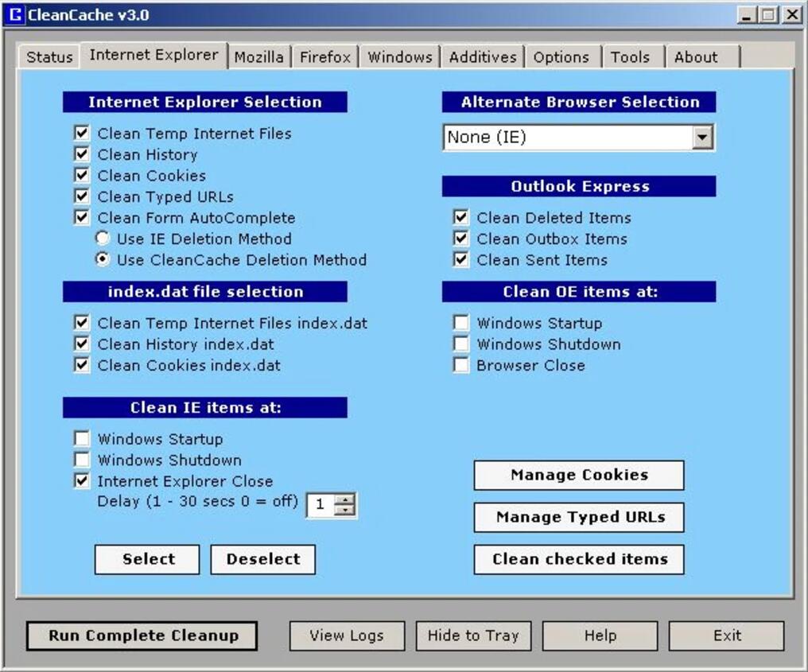Click the Outlook Express header
Screen dimensions: 808x672
(x=579, y=186)
